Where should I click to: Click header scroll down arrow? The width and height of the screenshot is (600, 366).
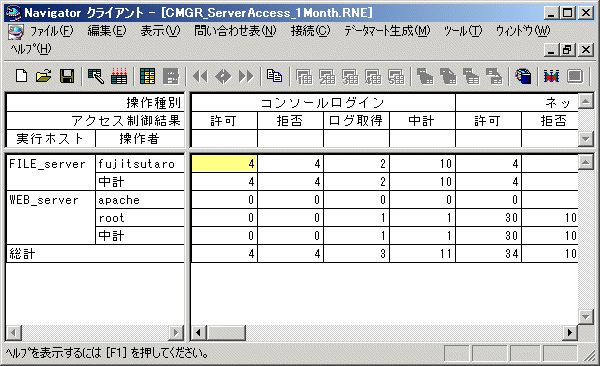pyautogui.click(x=585, y=139)
